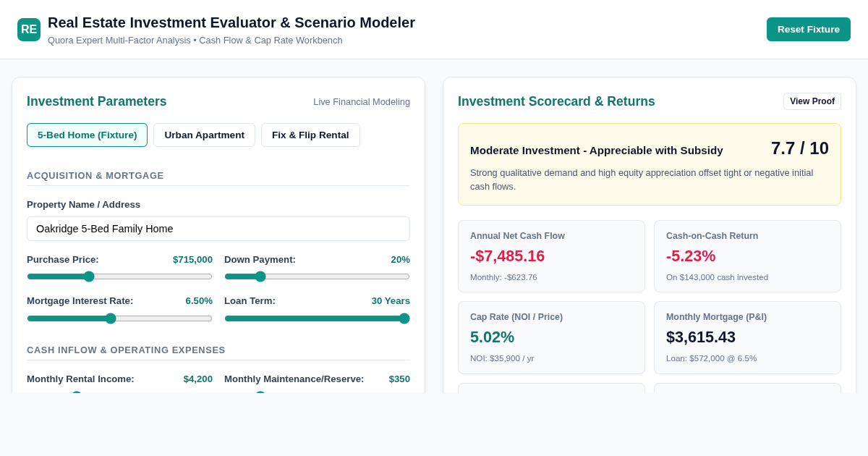Adjust the Loan Term slider
Viewport: 868px width, 456px height.
[317, 318]
